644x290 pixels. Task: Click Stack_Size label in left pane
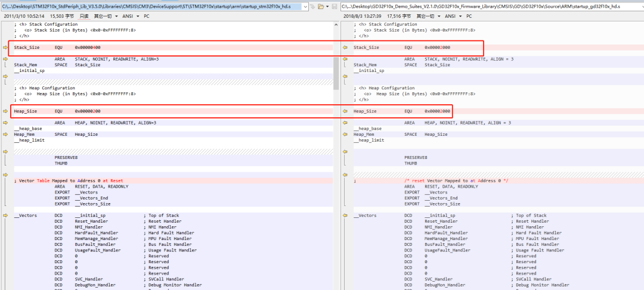(x=27, y=48)
